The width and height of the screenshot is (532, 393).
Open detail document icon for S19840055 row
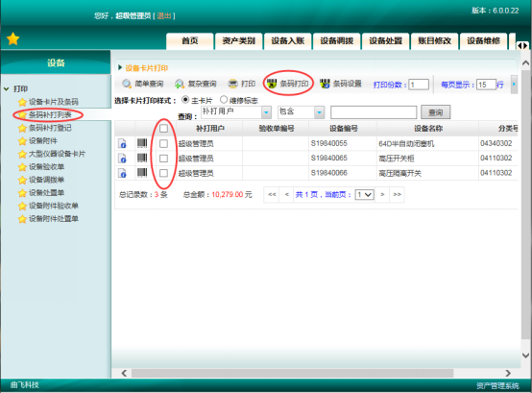pos(123,143)
